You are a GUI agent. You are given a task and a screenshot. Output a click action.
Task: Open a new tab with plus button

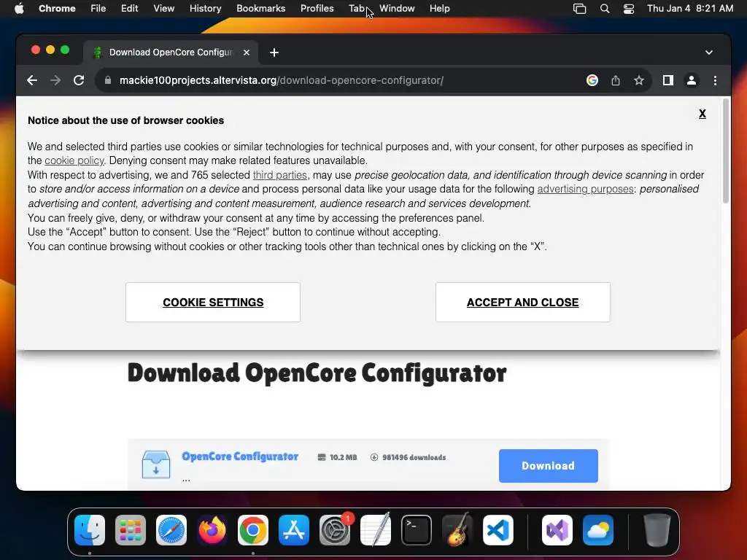(274, 52)
